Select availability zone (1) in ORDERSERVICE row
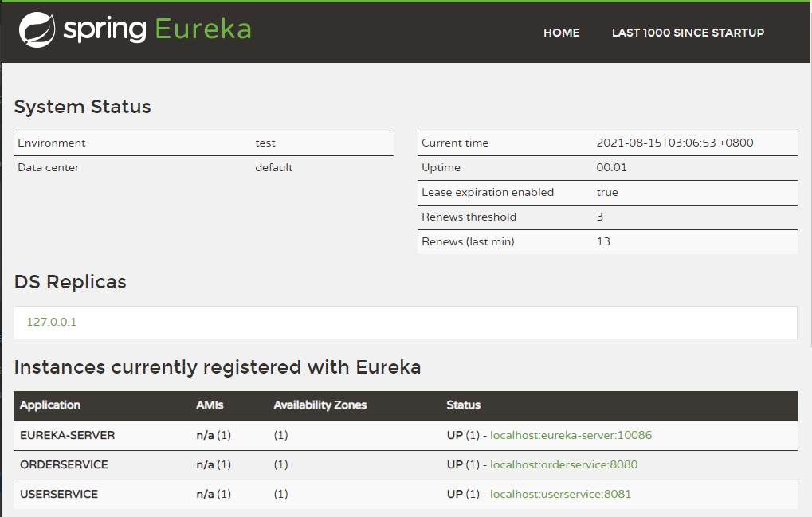Viewport: 812px width, 517px height. (280, 464)
